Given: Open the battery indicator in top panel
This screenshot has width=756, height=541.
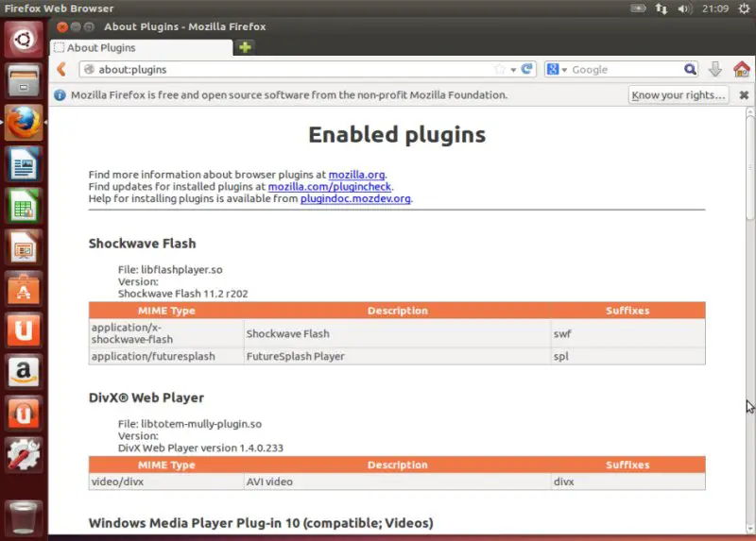Looking at the screenshot, I should 639,8.
